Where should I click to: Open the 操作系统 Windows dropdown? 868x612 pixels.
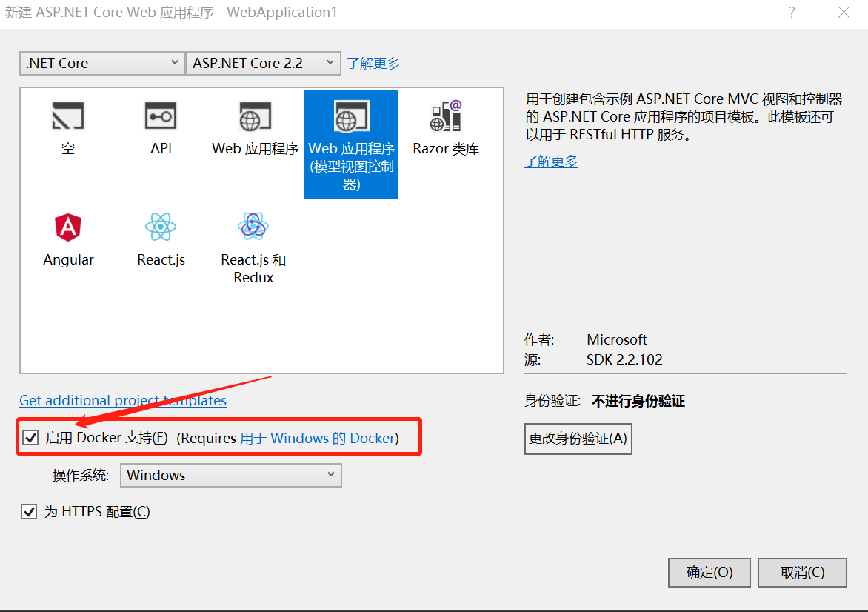point(231,475)
